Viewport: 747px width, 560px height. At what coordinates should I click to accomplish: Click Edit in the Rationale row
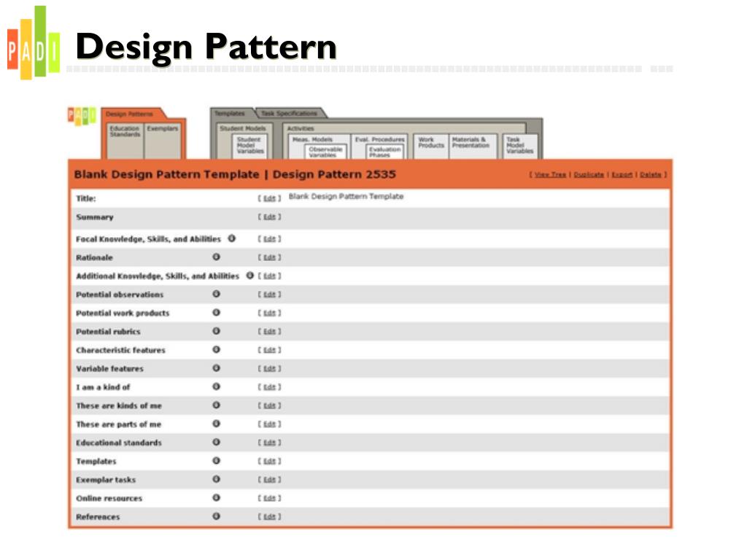click(270, 257)
